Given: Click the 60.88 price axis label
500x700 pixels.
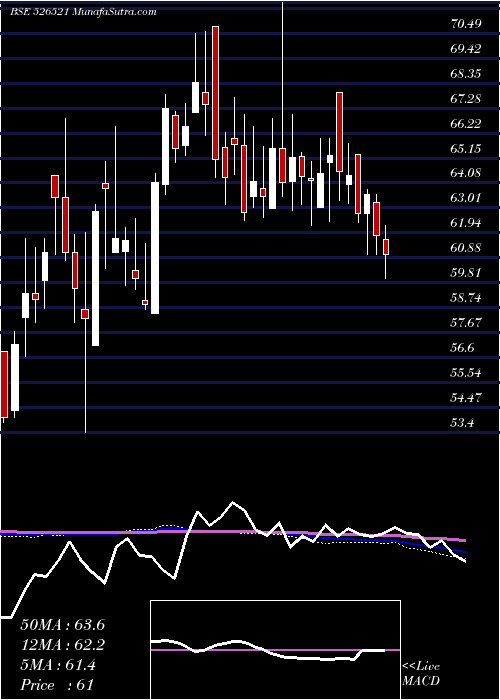Looking at the screenshot, I should [x=466, y=248].
